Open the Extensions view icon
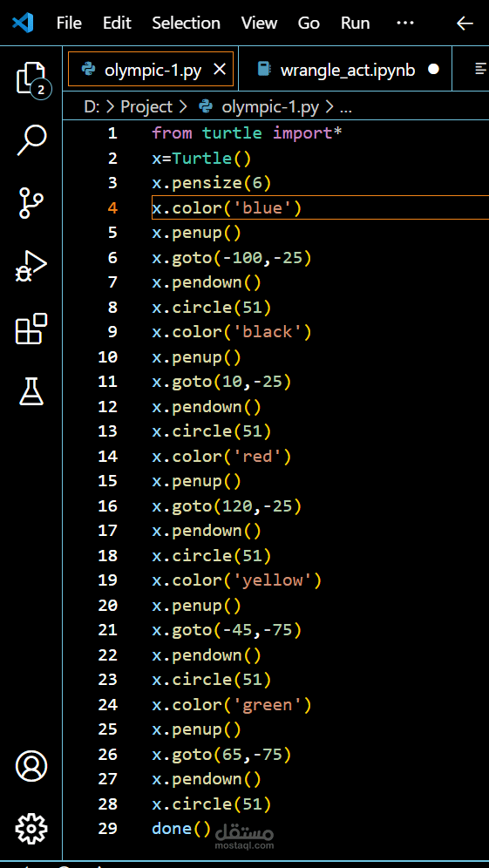Image resolution: width=489 pixels, height=868 pixels. click(31, 329)
